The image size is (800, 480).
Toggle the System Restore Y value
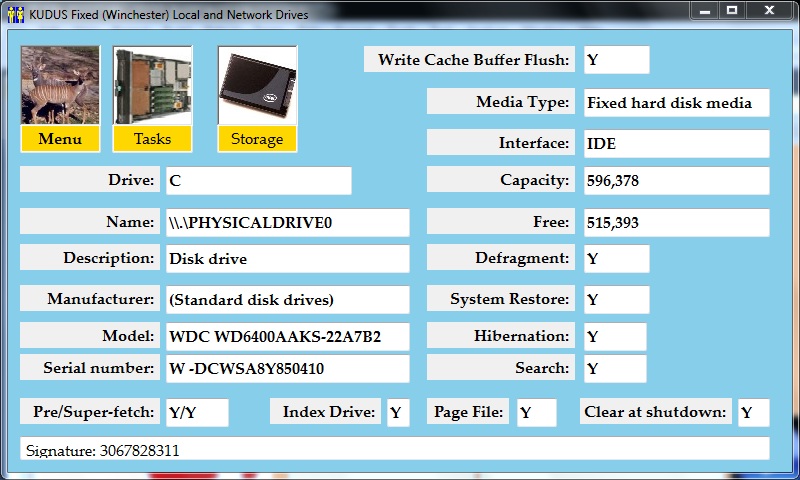point(616,299)
